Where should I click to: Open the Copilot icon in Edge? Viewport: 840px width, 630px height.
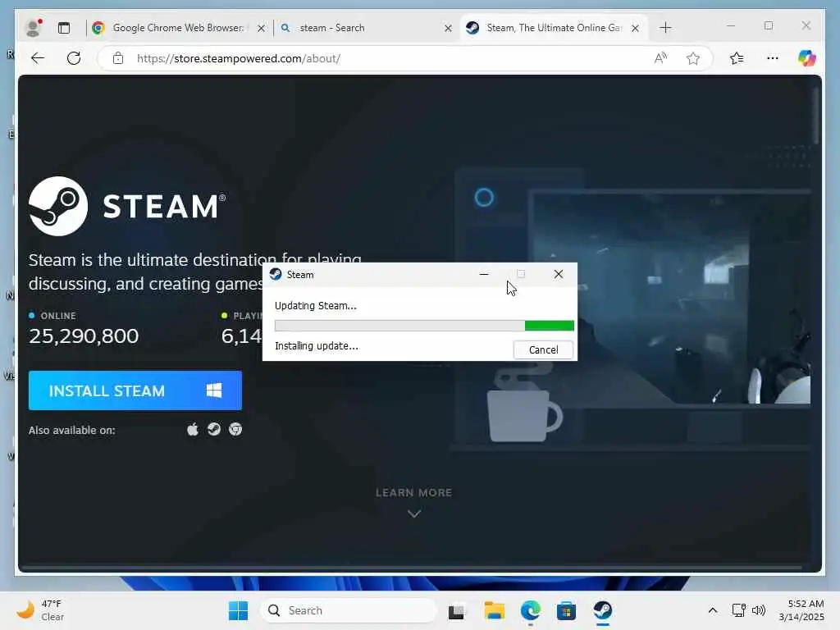(807, 58)
